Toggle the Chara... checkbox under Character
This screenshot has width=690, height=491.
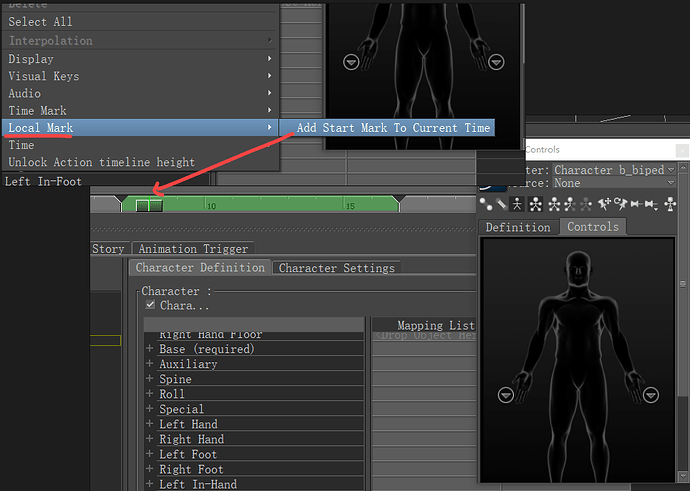pos(150,305)
